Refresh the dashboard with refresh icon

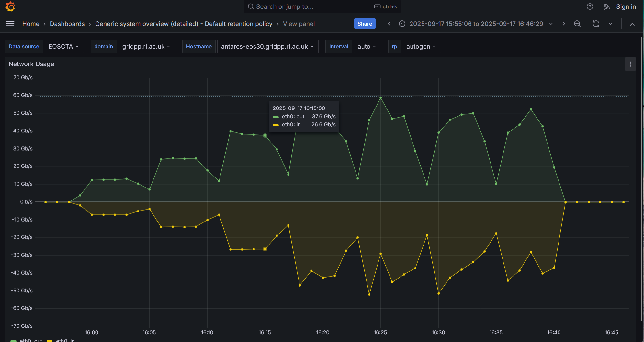[596, 24]
